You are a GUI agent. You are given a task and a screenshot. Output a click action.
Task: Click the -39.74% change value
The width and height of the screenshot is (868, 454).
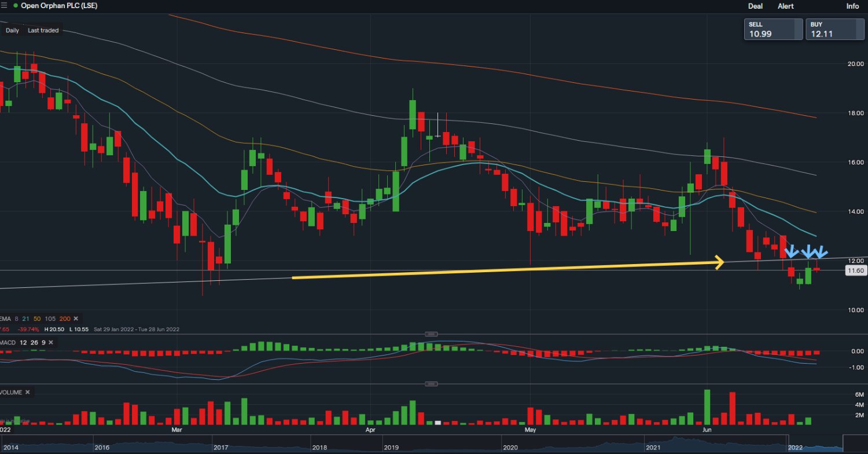pyautogui.click(x=29, y=329)
